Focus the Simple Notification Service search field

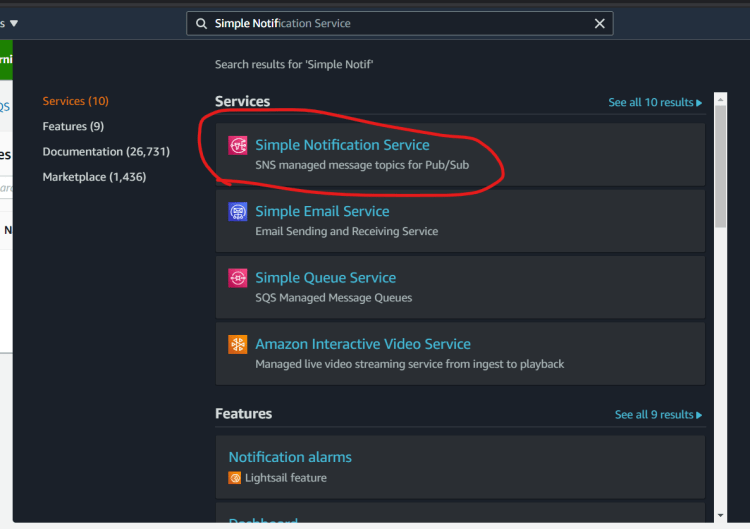point(399,23)
